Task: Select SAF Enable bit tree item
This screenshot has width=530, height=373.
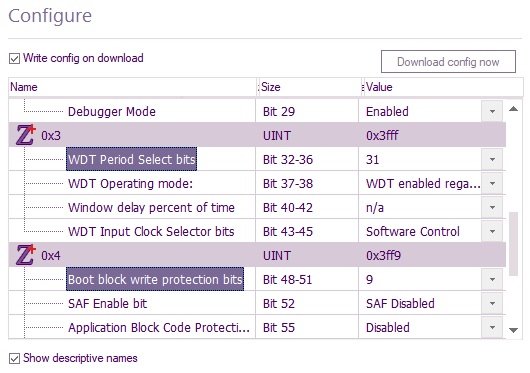Action: coord(107,303)
